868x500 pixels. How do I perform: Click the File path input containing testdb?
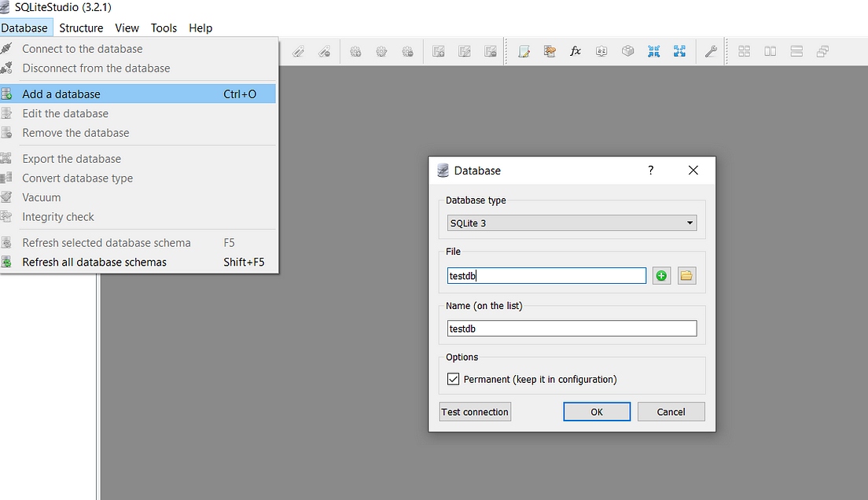click(546, 276)
